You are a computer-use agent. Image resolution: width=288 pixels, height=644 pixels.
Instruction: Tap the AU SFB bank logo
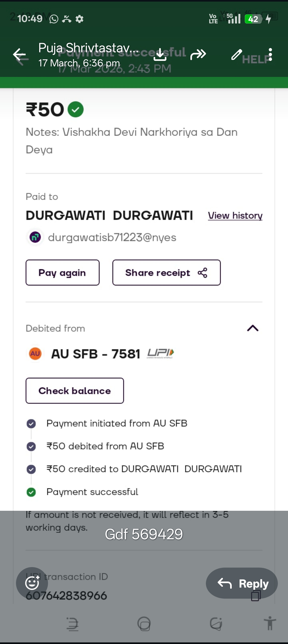click(35, 354)
